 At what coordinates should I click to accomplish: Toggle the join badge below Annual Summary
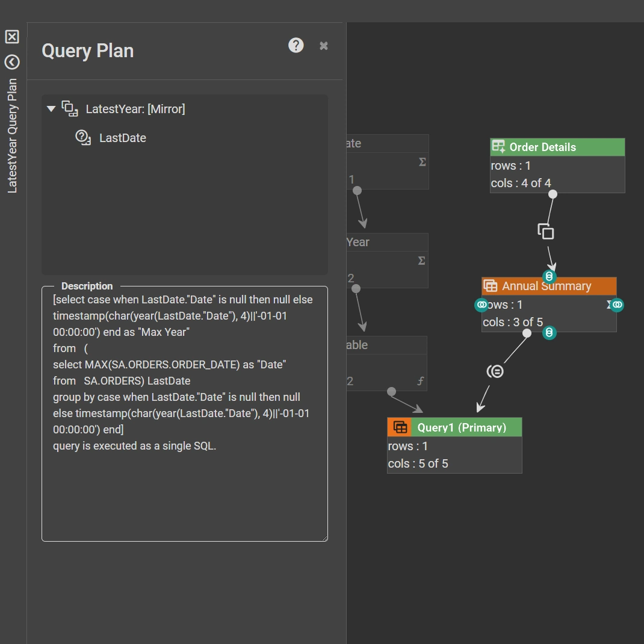(548, 332)
